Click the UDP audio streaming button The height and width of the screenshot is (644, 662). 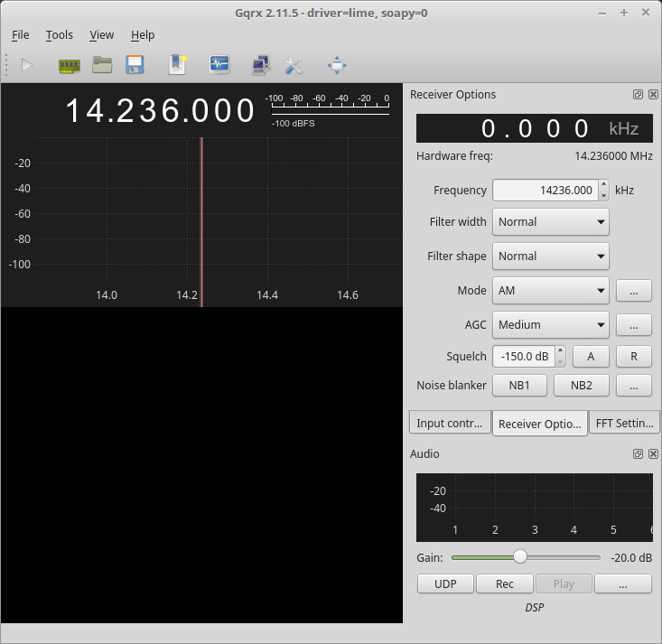coord(445,584)
